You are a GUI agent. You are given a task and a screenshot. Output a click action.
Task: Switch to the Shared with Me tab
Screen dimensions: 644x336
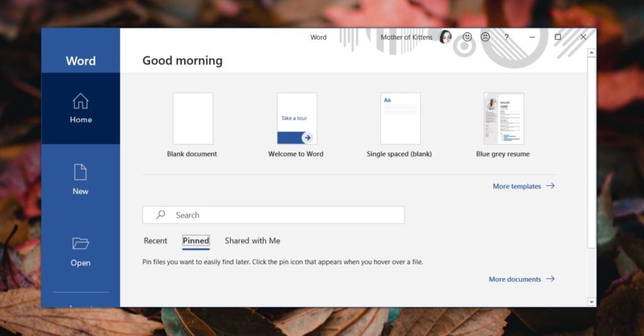252,241
